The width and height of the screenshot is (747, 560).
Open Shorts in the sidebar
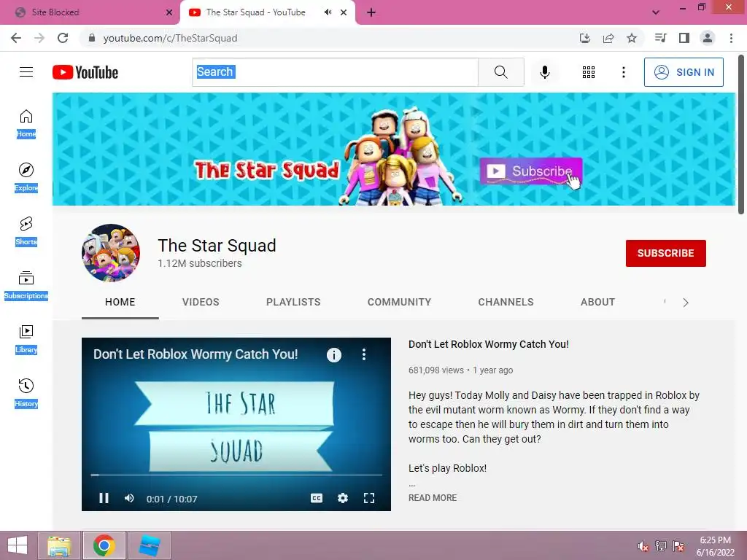pyautogui.click(x=26, y=231)
